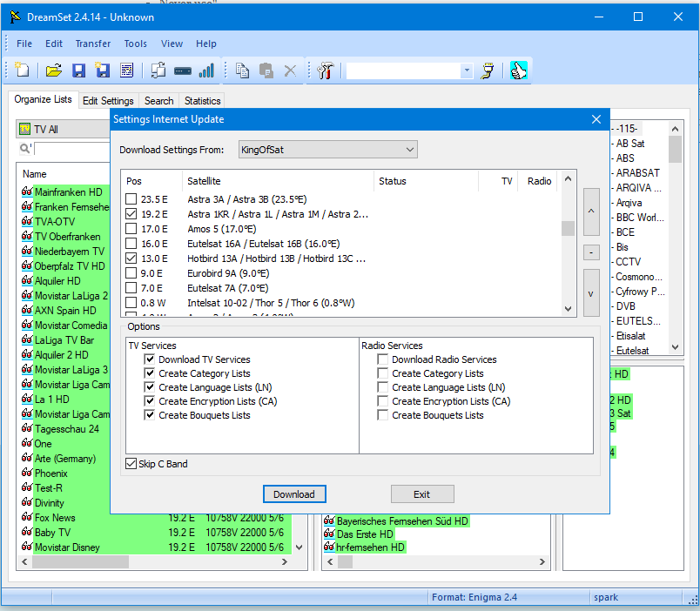Open the File menu

[24, 44]
